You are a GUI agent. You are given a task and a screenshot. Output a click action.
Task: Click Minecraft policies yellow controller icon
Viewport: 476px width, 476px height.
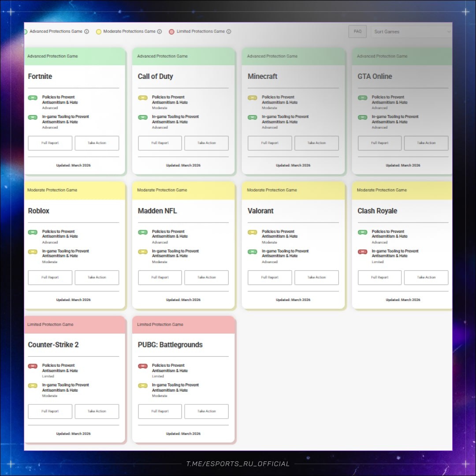tap(252, 98)
